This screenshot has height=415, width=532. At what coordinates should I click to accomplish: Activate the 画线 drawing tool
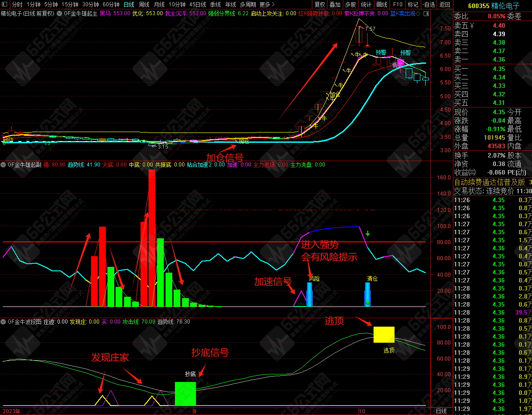click(382, 4)
